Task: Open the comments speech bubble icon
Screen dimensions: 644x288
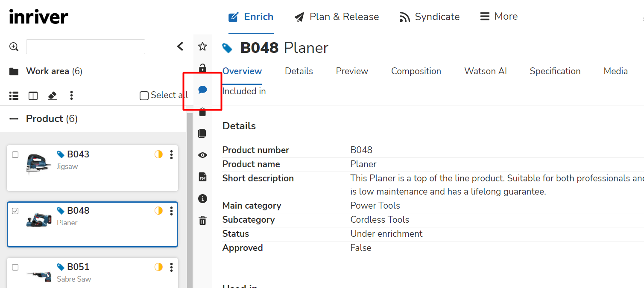Action: (202, 90)
